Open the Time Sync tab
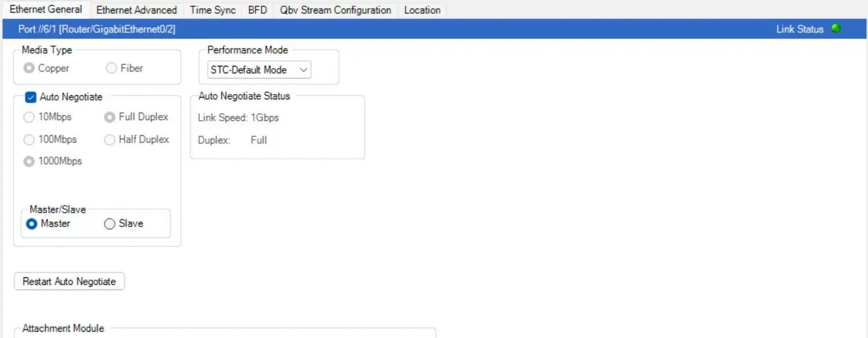Screen dimensions: 868x338 tap(212, 10)
